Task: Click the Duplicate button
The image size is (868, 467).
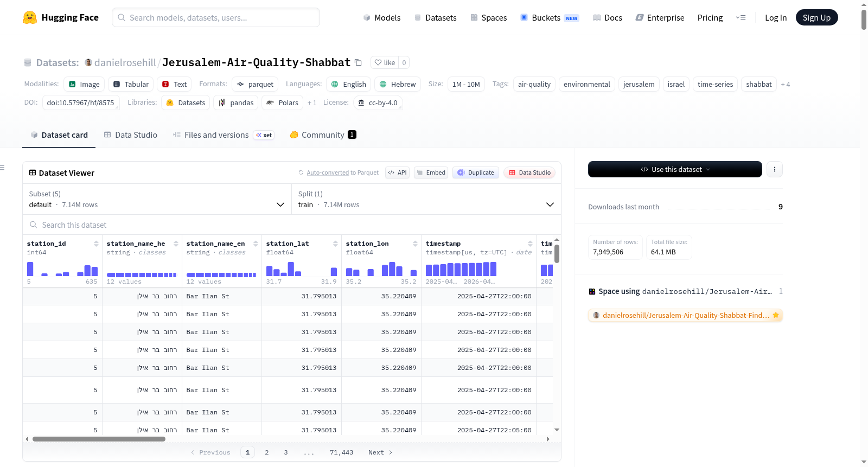Action: point(476,172)
